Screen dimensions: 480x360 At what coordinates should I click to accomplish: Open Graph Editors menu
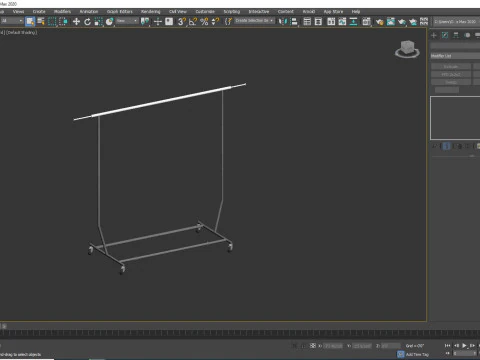click(120, 11)
